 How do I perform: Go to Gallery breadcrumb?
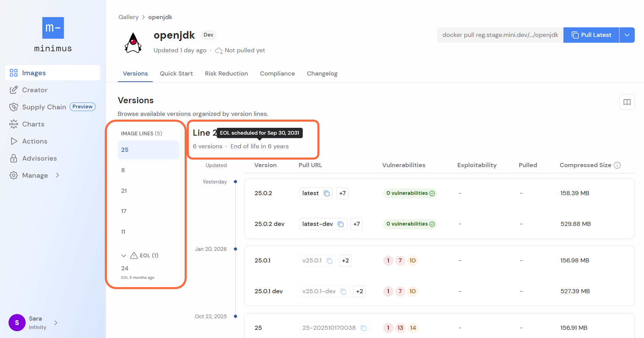[x=128, y=17]
